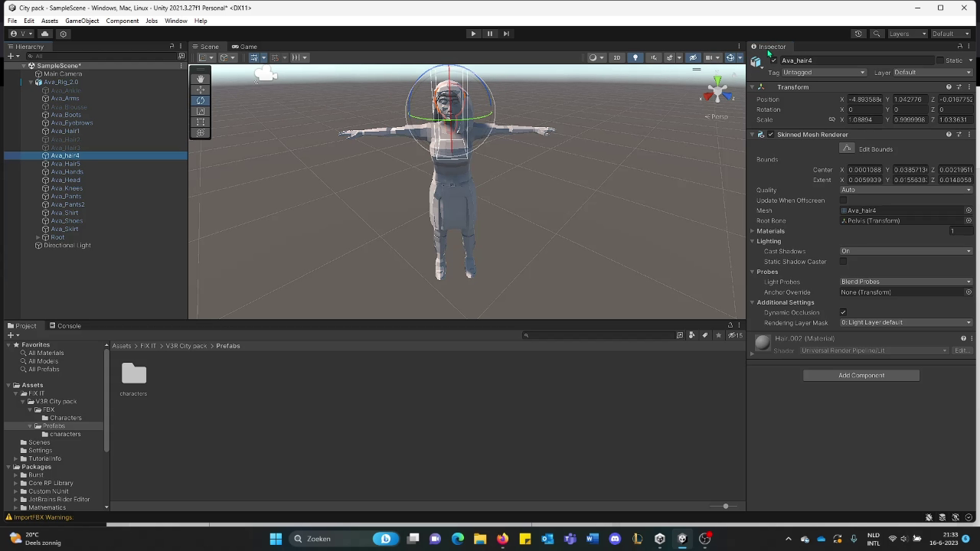The image size is (980, 551).
Task: Open Undo History button
Action: coord(858,34)
